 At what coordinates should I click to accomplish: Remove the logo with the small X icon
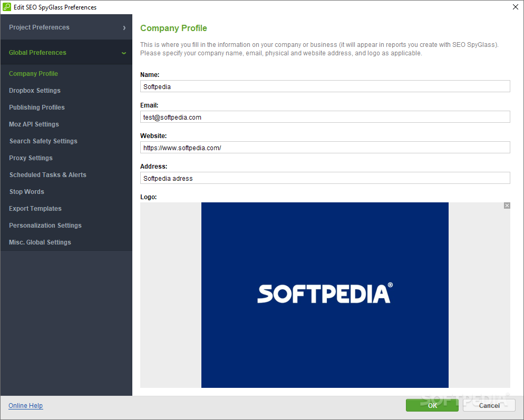click(x=507, y=206)
